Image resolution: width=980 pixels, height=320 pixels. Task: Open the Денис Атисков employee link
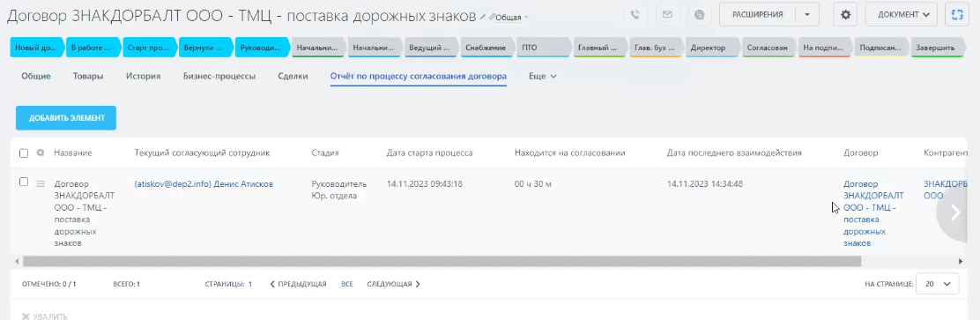[x=204, y=183]
